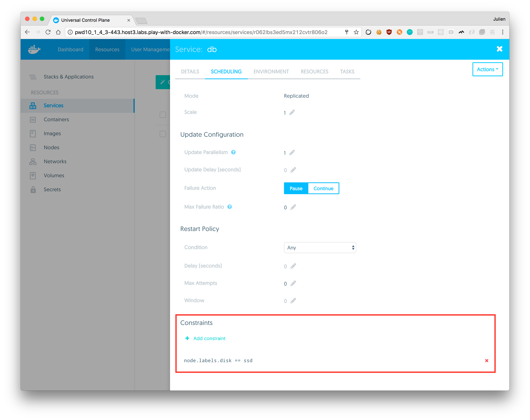
Task: Open the Dashboard menu item
Action: click(70, 49)
